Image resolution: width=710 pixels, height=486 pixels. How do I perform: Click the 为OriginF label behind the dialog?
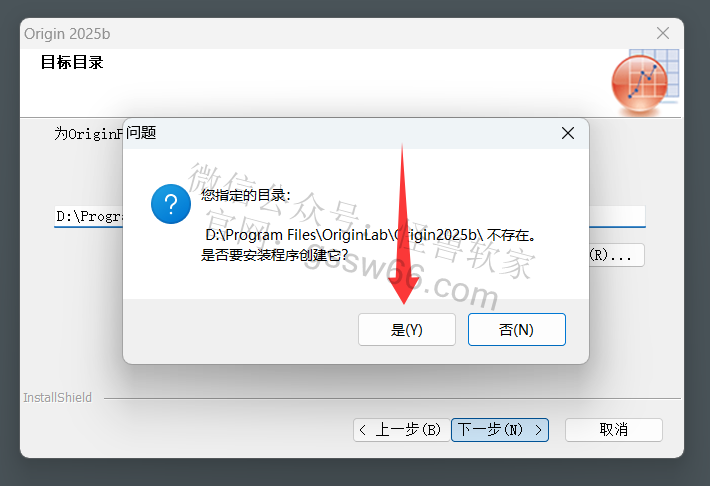(x=89, y=134)
